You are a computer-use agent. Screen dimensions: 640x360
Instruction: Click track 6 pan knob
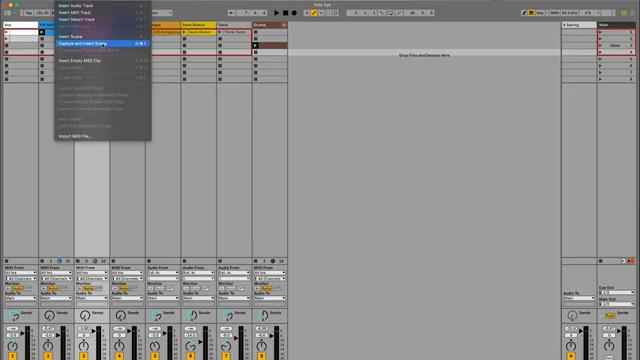(x=190, y=347)
